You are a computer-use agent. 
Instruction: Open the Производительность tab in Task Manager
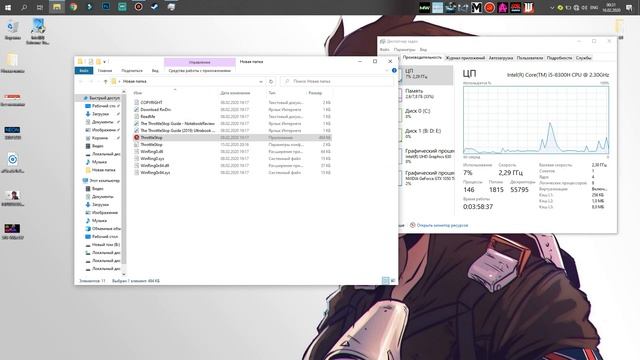point(422,58)
